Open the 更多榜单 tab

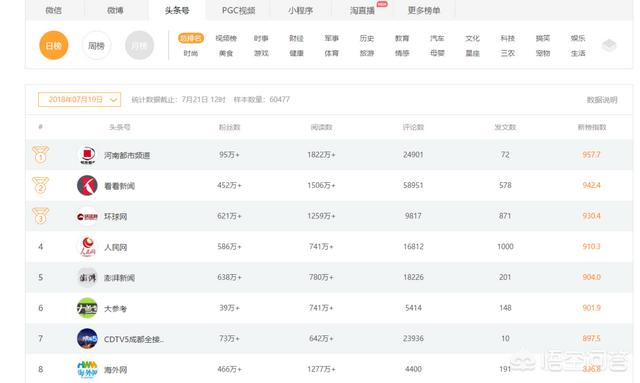[x=424, y=10]
